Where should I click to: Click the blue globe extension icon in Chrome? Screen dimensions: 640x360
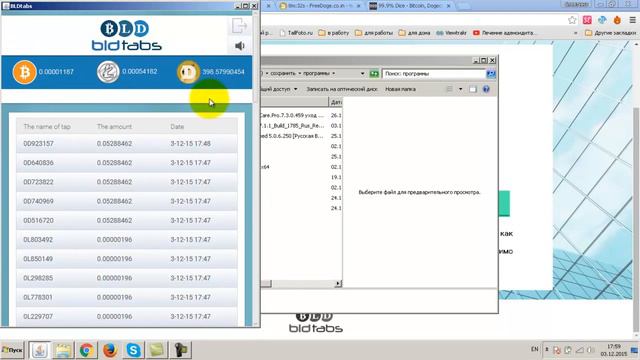[602, 20]
